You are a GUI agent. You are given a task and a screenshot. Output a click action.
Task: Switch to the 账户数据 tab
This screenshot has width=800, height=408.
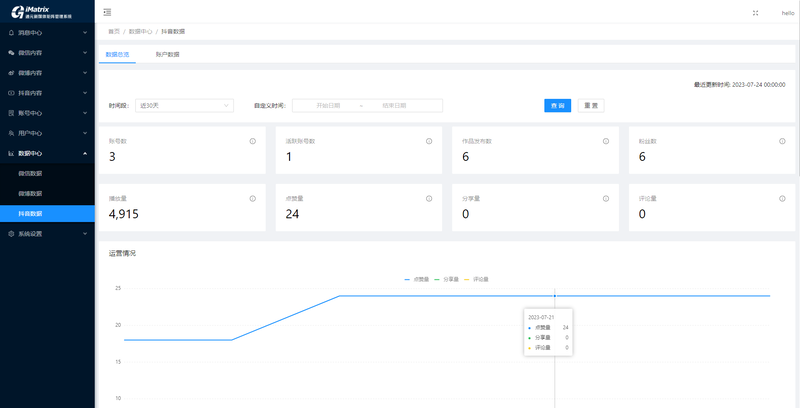(x=167, y=54)
